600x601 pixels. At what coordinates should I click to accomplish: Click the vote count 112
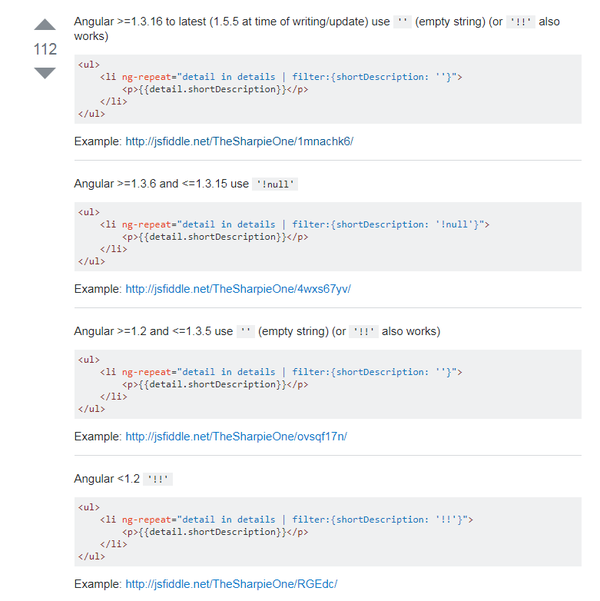[45, 49]
